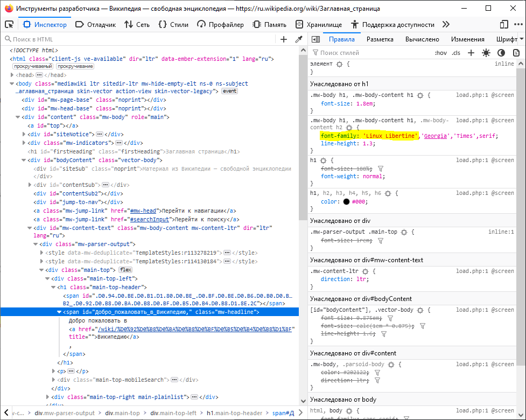This screenshot has width=526, height=420.
Task: Switch to the Вычислено side panel tab
Action: [x=422, y=39]
